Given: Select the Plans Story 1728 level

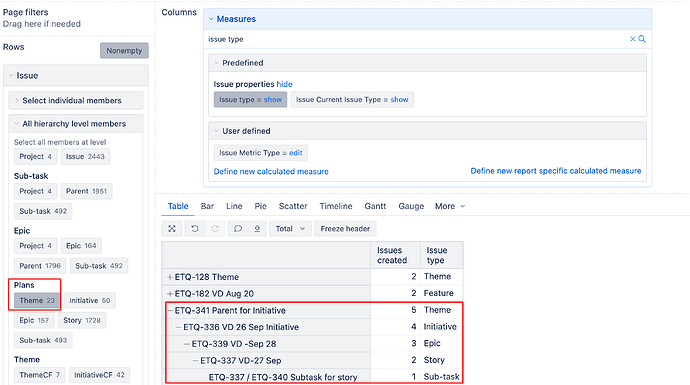Looking at the screenshot, I should pos(82,320).
